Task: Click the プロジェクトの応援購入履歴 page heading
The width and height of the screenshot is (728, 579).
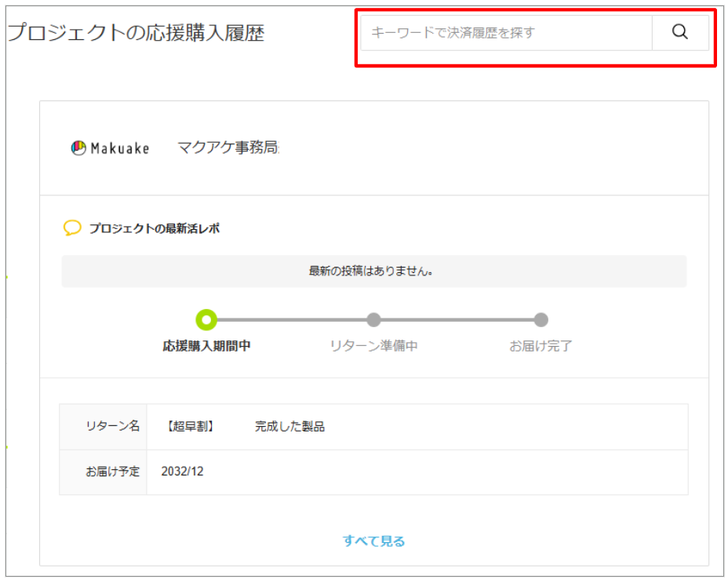Action: [136, 33]
